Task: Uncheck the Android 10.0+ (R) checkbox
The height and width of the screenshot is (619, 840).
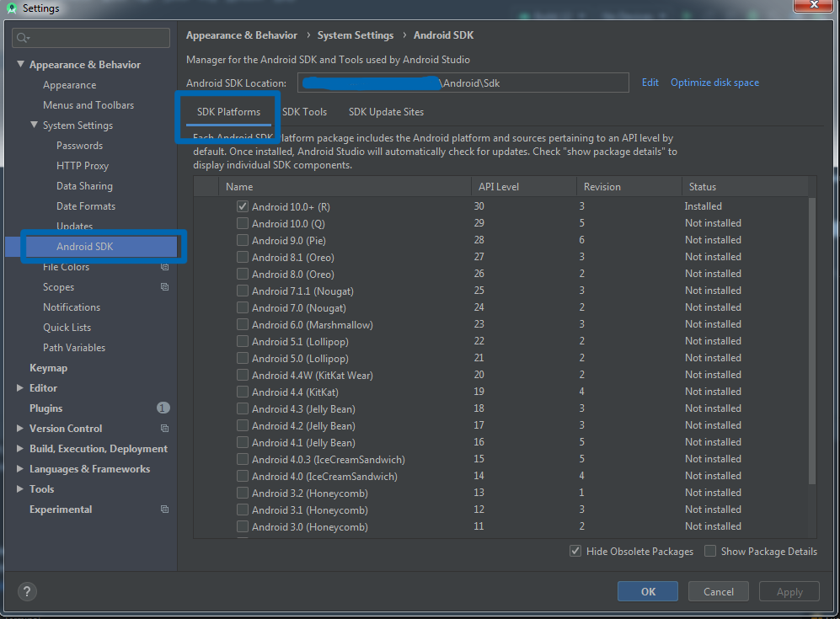Action: [242, 206]
